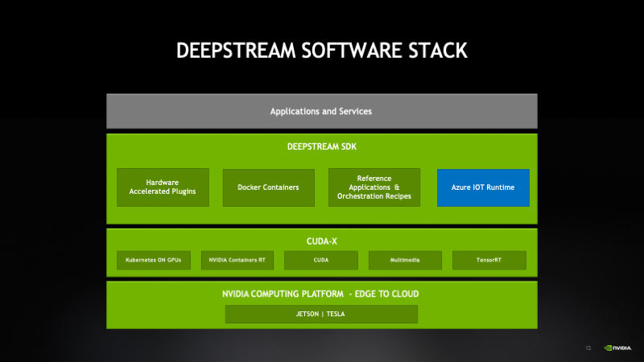This screenshot has height=362, width=644.
Task: Click the blue Azure IOT Runtime box
Action: (x=483, y=187)
